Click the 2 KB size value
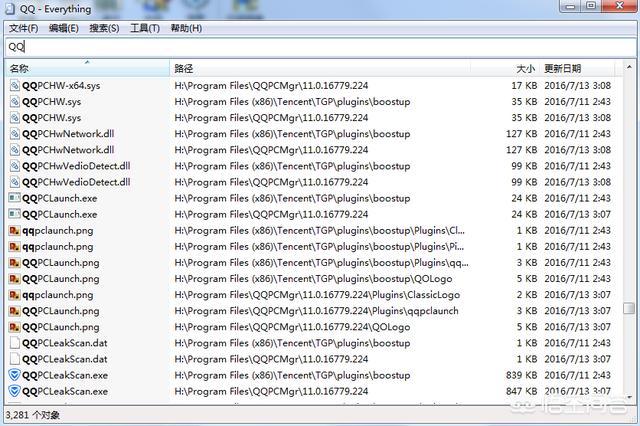This screenshot has height=426, width=640. coord(527,295)
